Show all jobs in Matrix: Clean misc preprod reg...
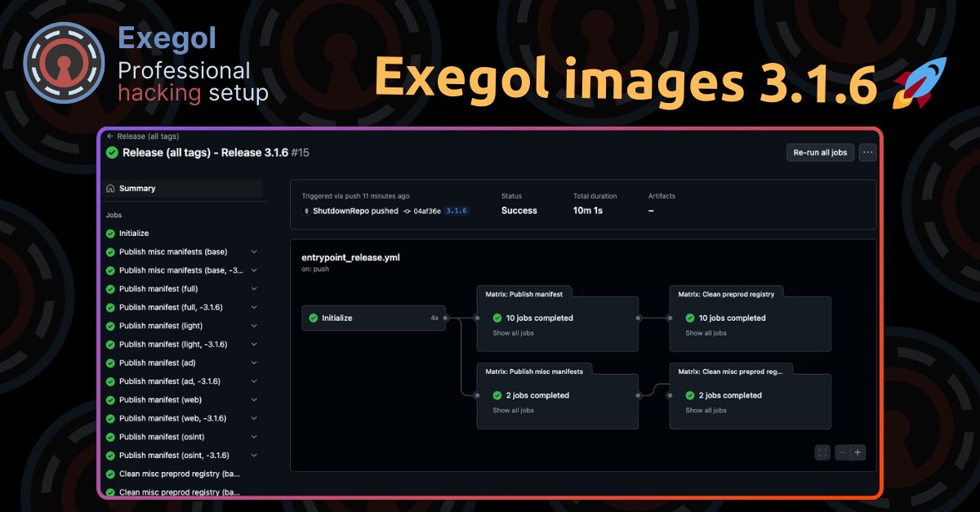This screenshot has width=980, height=512. (706, 411)
